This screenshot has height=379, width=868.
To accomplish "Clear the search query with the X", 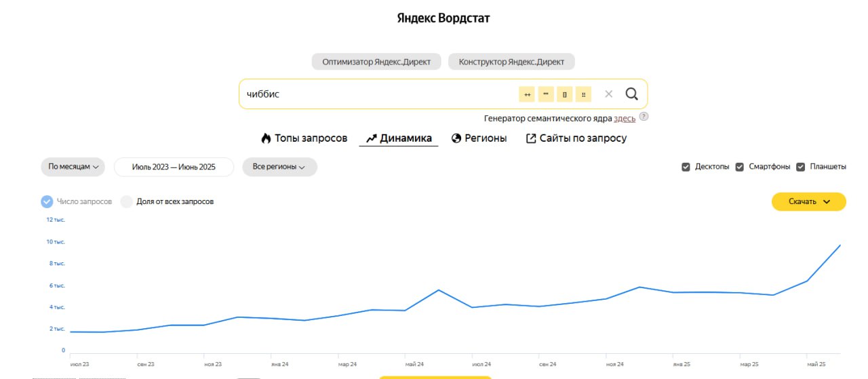I will 608,94.
